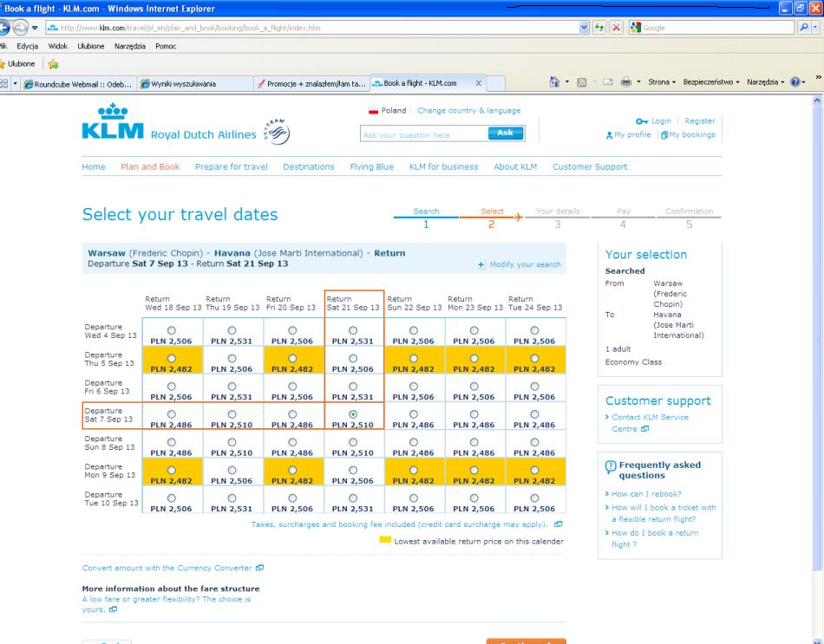Image resolution: width=824 pixels, height=644 pixels.
Task: Click the magnifier search button beside Google box
Action: [x=803, y=28]
